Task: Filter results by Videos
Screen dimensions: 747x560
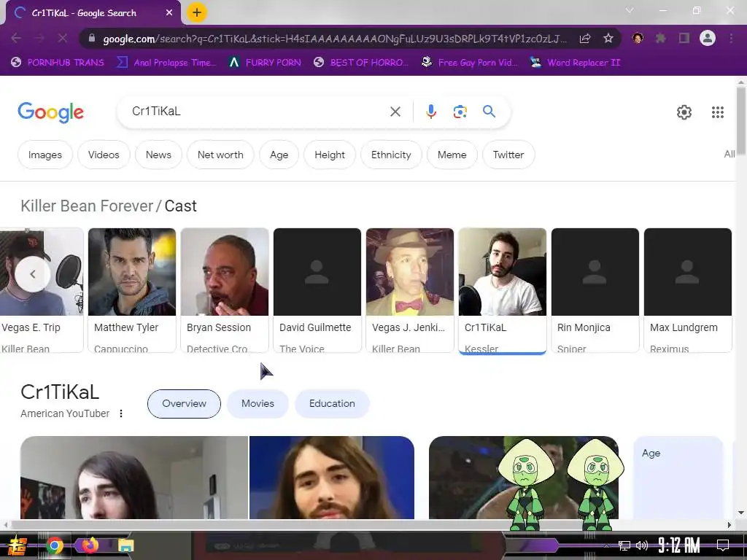Action: 104,155
